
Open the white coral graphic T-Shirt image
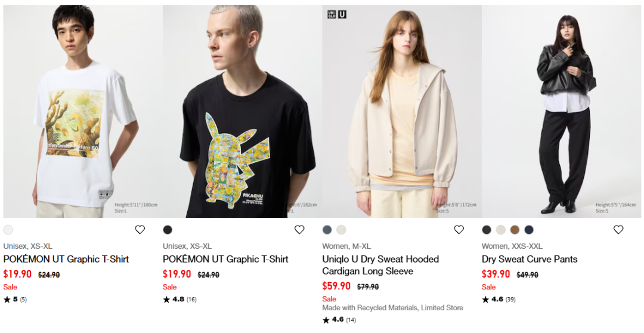pyautogui.click(x=83, y=112)
